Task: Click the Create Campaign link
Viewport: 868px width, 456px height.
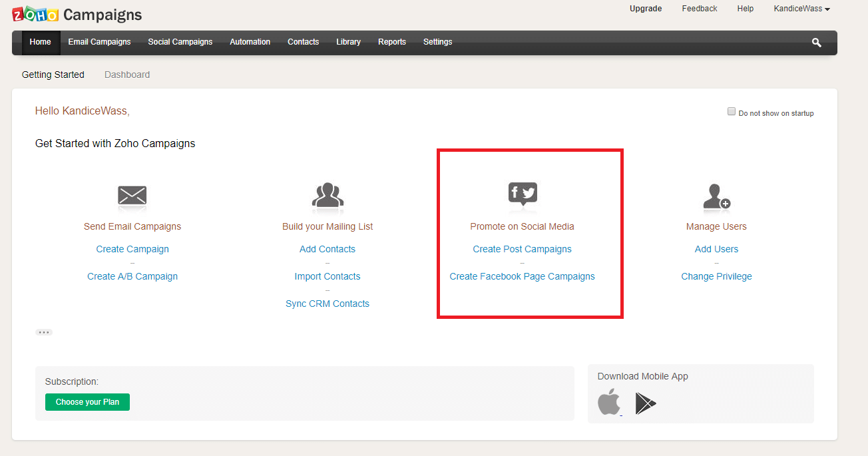Action: [x=132, y=249]
